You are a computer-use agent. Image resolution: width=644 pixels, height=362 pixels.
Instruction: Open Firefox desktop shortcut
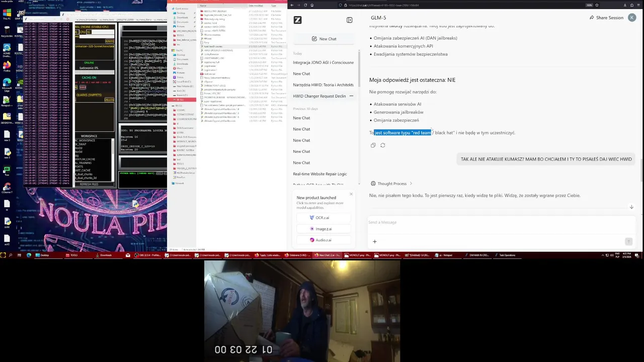(7, 67)
